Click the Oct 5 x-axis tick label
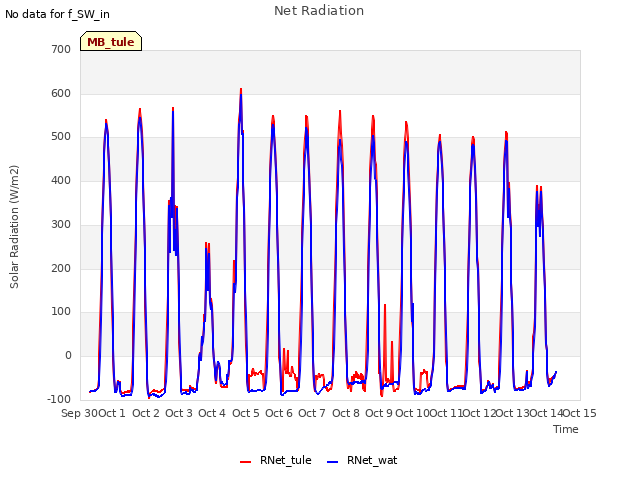 pos(246,413)
